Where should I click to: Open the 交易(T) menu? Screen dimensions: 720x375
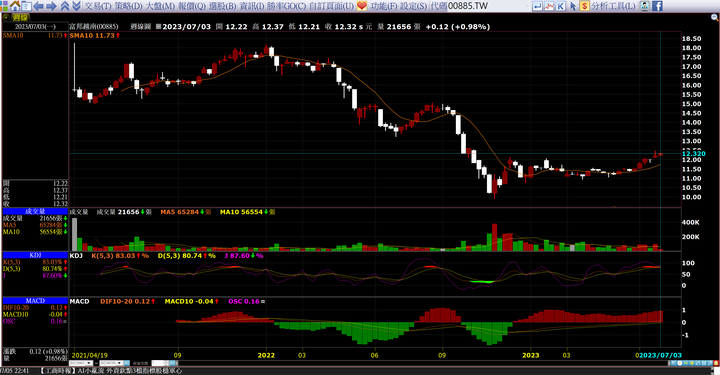click(x=98, y=6)
